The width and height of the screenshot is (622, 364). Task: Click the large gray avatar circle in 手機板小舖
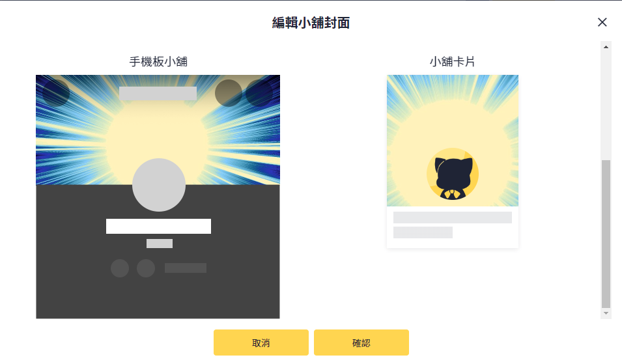pos(159,185)
